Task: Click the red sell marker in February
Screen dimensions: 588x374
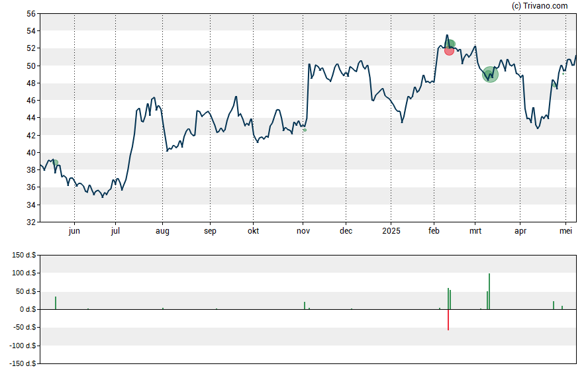Action: (x=449, y=50)
